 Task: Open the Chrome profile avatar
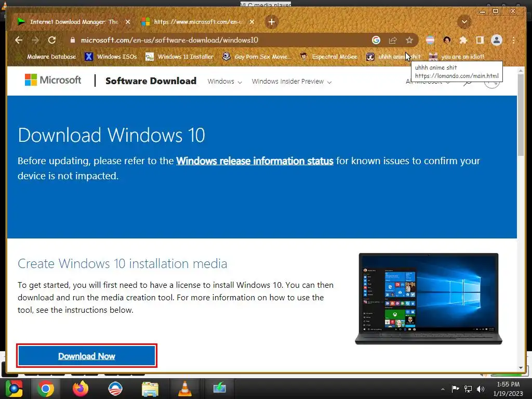click(496, 40)
